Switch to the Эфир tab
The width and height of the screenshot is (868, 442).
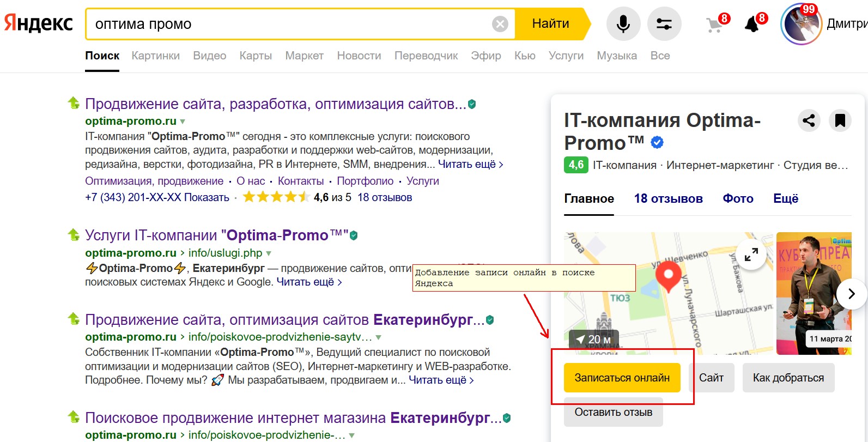point(486,56)
